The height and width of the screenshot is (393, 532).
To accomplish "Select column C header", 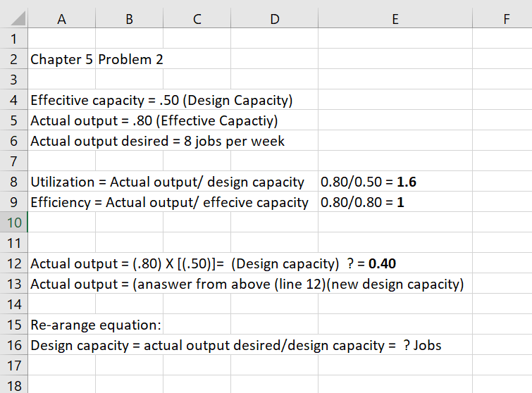I will (197, 19).
